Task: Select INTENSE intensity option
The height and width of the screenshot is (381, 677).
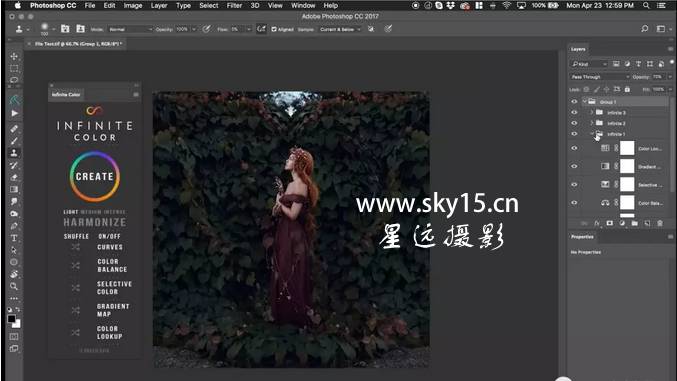Action: 114,212
